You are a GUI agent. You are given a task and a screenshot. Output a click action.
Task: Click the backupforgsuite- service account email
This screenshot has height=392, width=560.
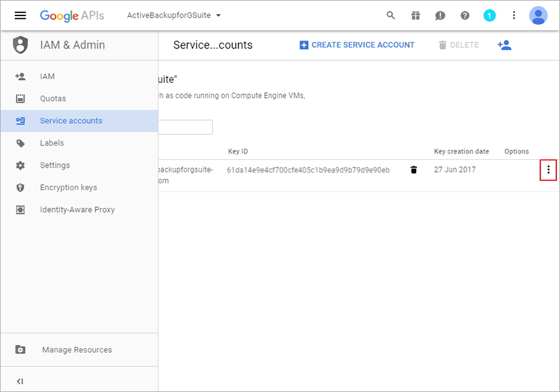tap(186, 175)
